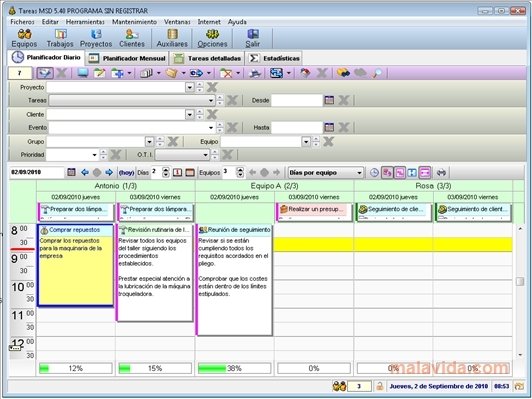
Task: Click the yellow-blue clouds icon
Action: (343, 73)
